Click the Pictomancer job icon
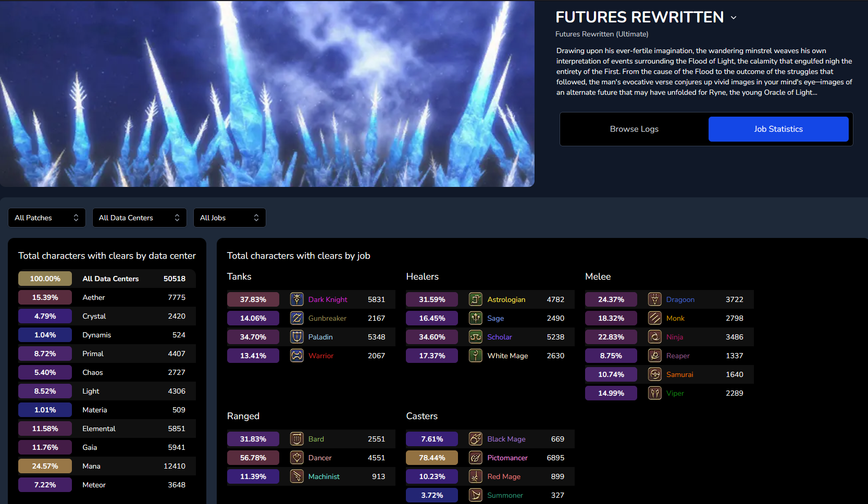 [x=476, y=458]
